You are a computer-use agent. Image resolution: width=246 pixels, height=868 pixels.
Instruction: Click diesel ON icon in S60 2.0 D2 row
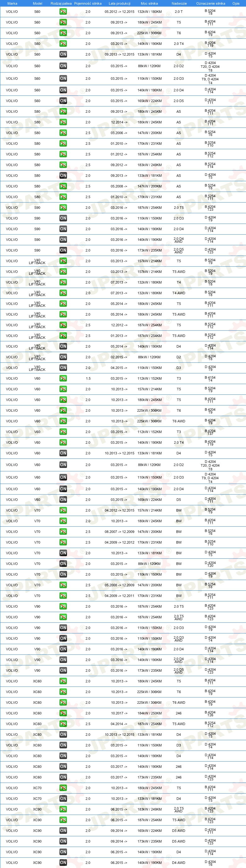[63, 66]
